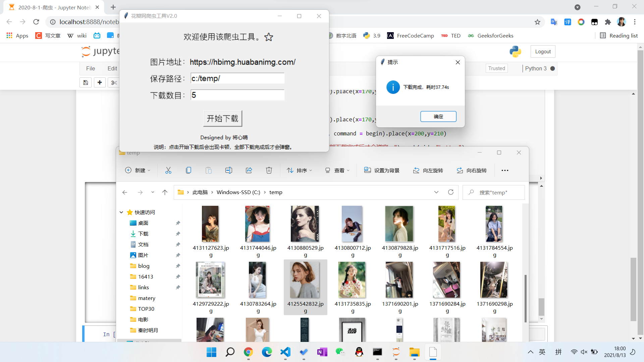
Task: Open 桌面 in quick access
Action: (x=143, y=223)
